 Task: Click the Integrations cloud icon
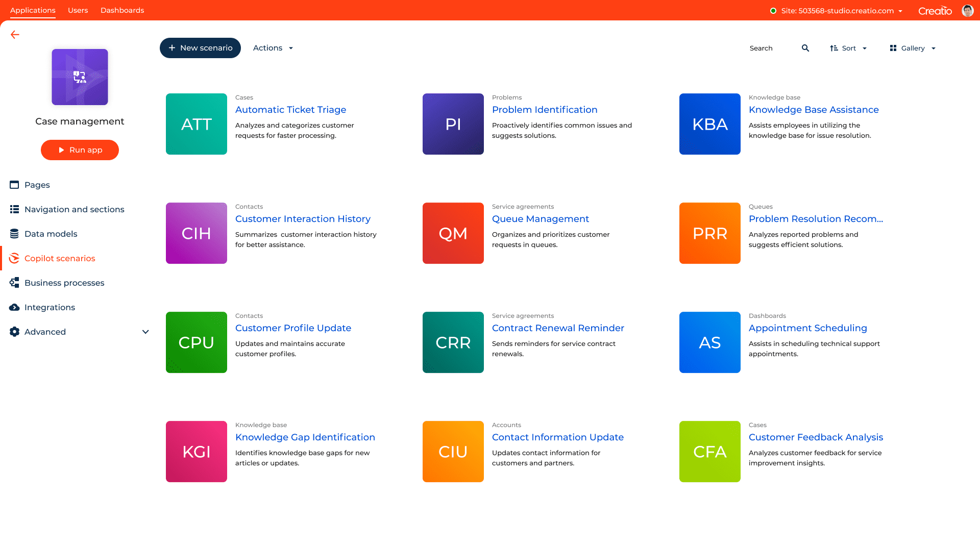(x=14, y=307)
